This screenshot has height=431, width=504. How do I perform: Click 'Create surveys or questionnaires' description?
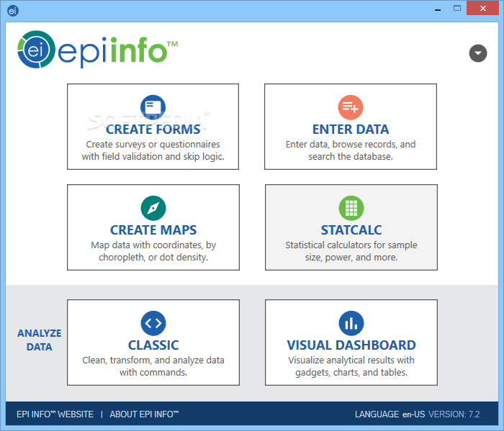click(x=153, y=150)
